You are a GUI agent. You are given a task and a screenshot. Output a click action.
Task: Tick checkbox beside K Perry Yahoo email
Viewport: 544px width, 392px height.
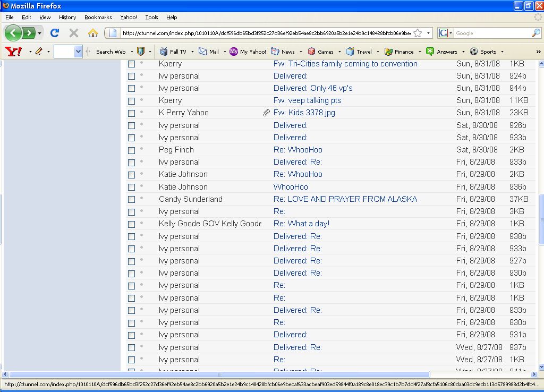(131, 113)
